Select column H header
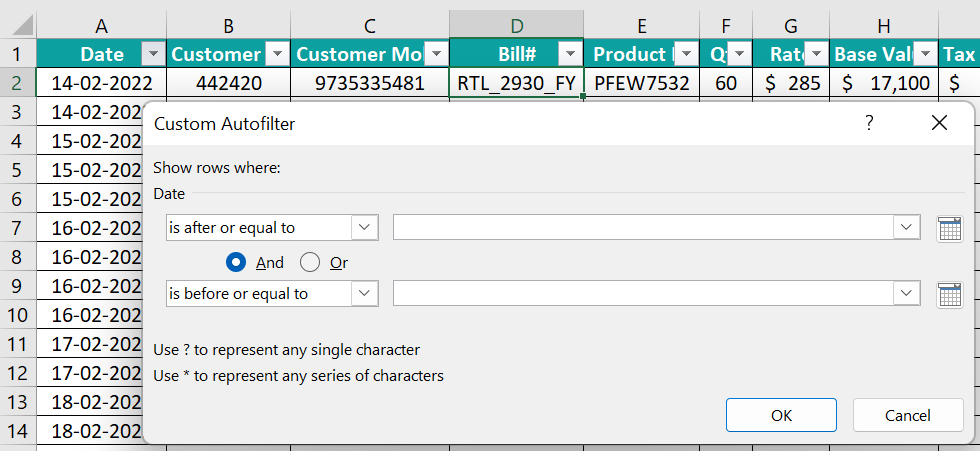Image resolution: width=980 pixels, height=451 pixels. (x=883, y=26)
